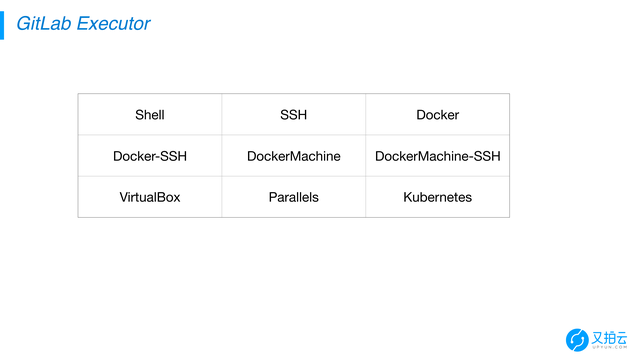Click the border between Parallels and Kubernetes
Screen dimensions: 640x360
[366, 197]
